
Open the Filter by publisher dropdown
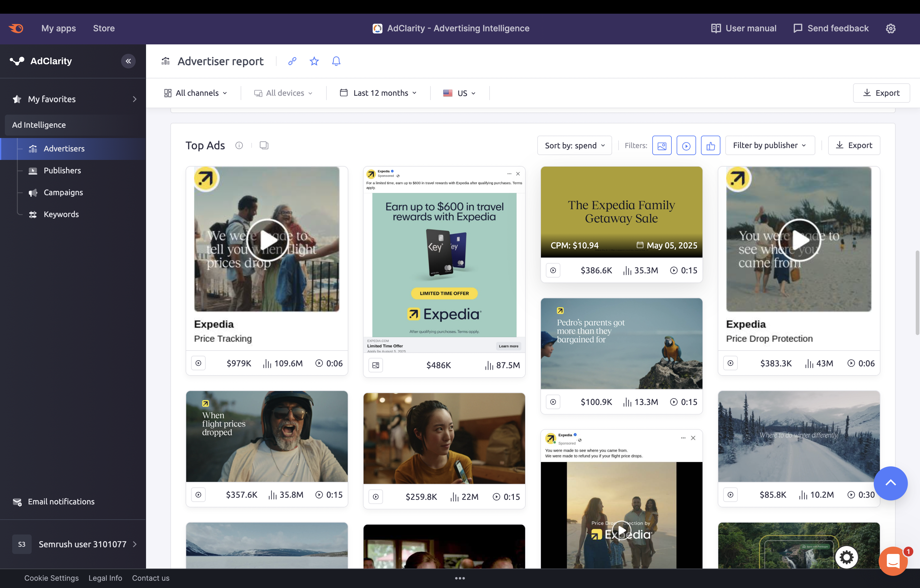click(769, 145)
